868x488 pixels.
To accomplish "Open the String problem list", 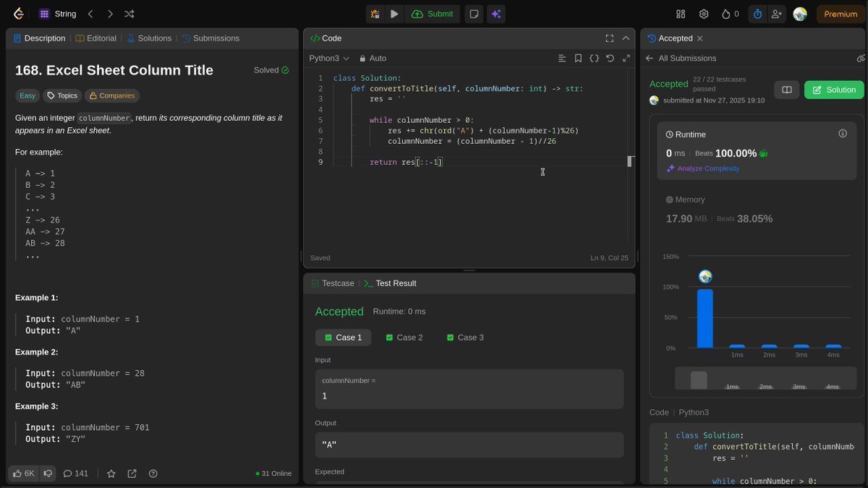I will [x=57, y=14].
